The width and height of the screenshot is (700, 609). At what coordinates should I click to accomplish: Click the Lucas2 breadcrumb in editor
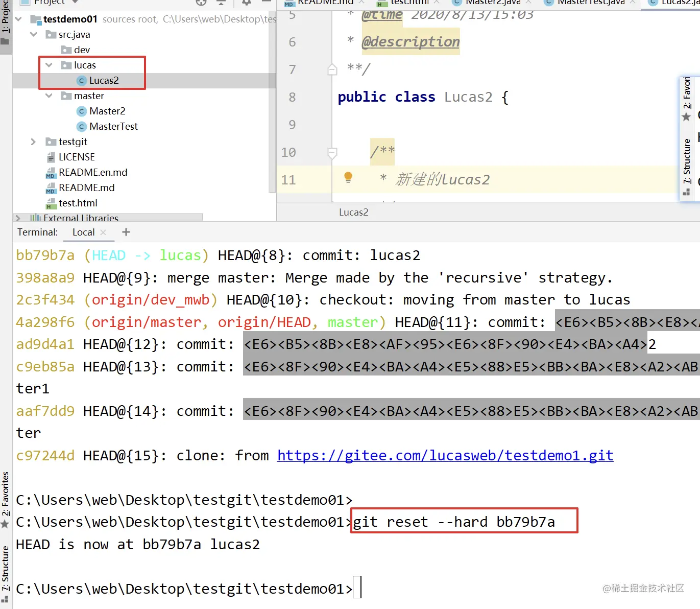pos(354,213)
